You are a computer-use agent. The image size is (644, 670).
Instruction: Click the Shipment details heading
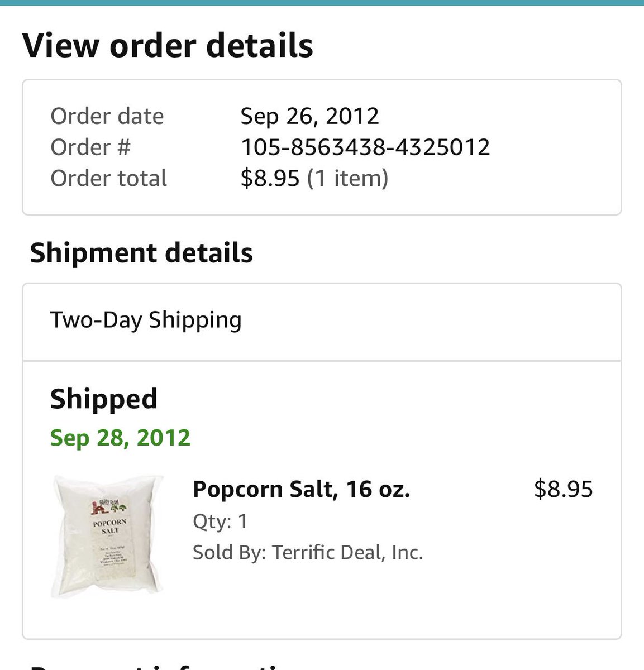(x=141, y=253)
